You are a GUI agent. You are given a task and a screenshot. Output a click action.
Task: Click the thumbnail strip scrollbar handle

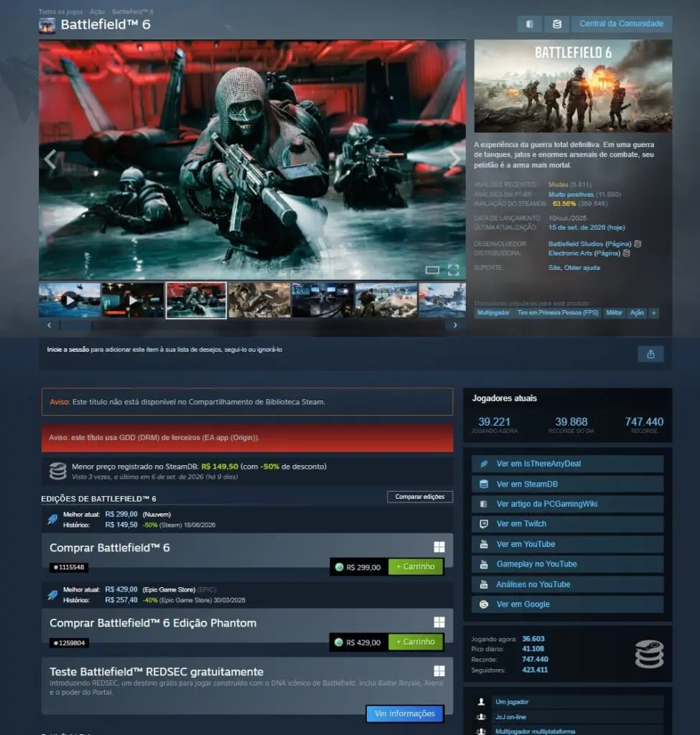[76, 325]
